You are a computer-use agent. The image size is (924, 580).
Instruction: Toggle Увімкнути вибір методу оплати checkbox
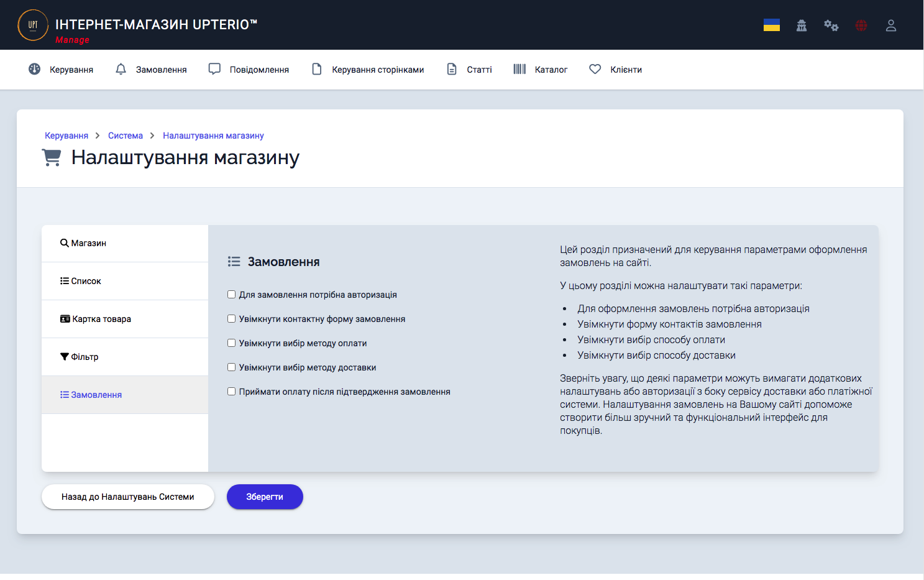click(x=231, y=343)
